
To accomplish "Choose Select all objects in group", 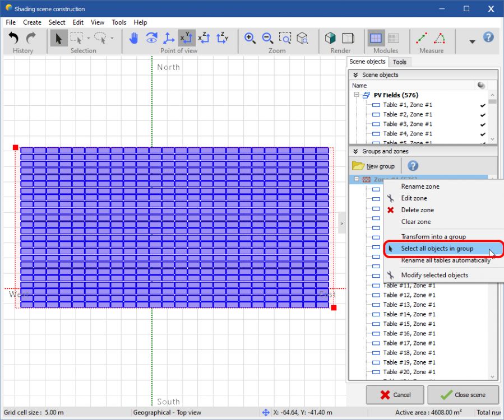I will pyautogui.click(x=437, y=249).
